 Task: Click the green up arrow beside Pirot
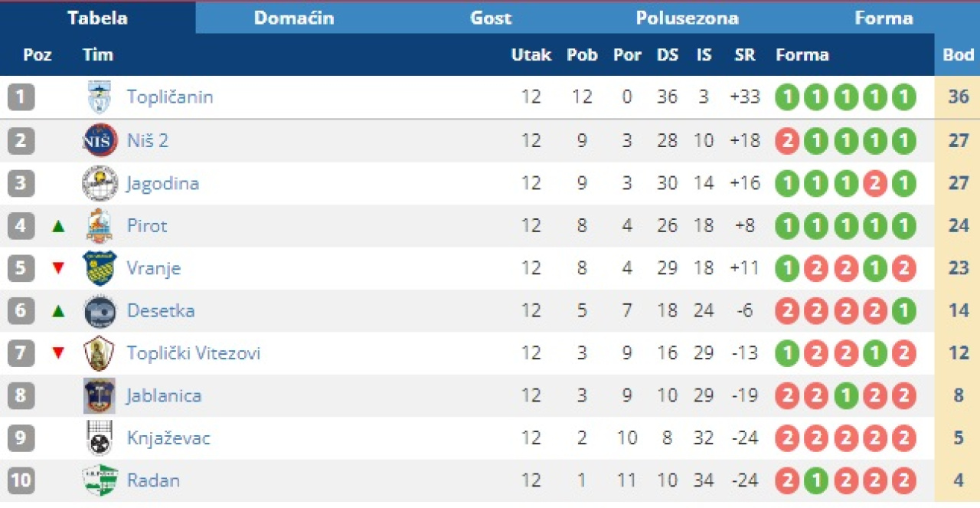point(58,227)
